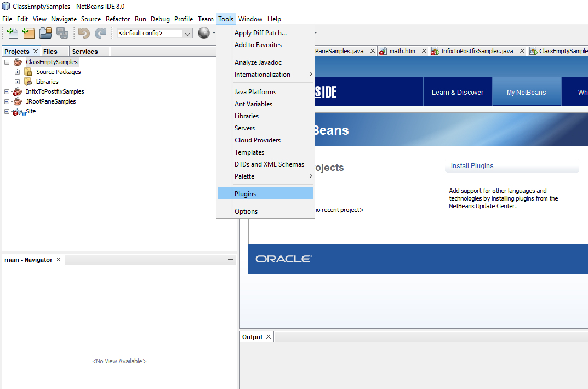The width and height of the screenshot is (588, 389).
Task: Expand the Source Packages node
Action: [x=18, y=72]
